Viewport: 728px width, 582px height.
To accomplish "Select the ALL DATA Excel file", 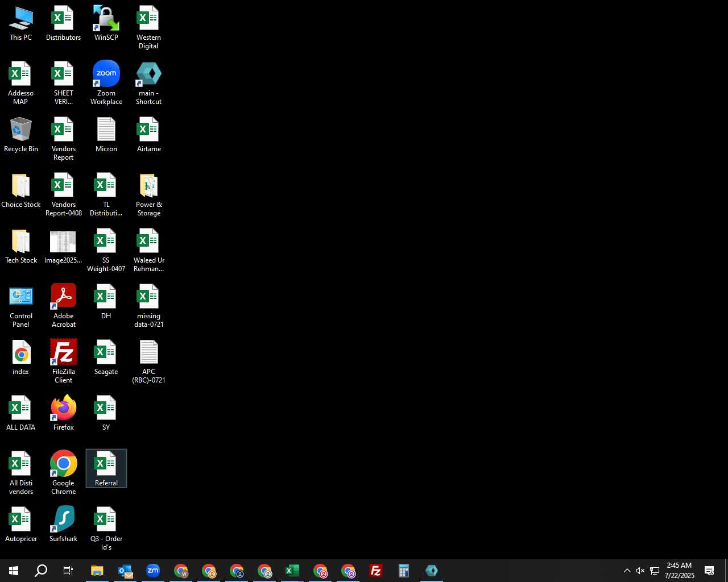I will coord(21,414).
